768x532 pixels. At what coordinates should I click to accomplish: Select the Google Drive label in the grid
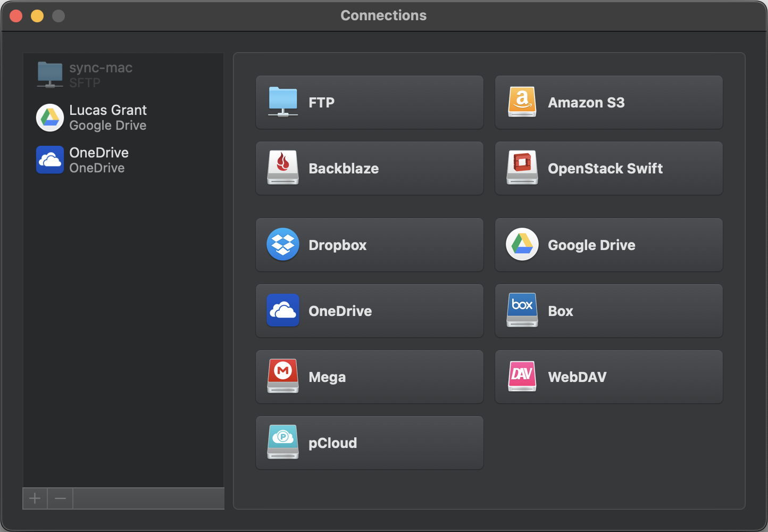pyautogui.click(x=592, y=245)
